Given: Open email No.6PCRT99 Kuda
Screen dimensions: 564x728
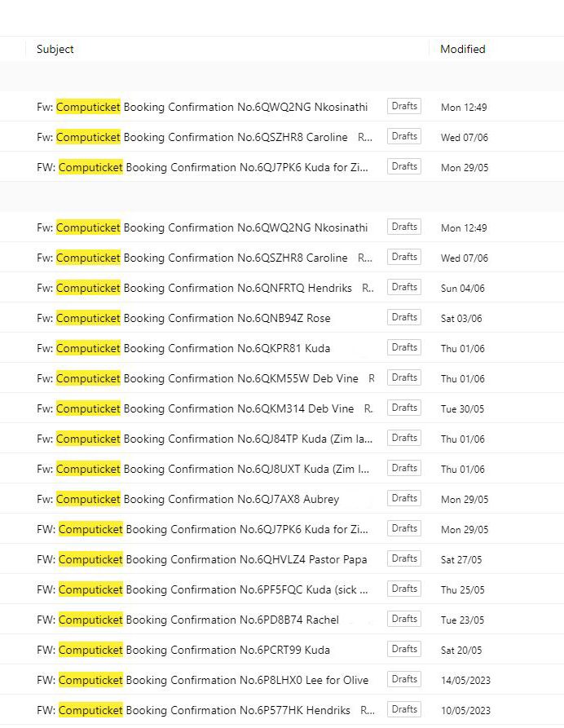Looking at the screenshot, I should 202,650.
